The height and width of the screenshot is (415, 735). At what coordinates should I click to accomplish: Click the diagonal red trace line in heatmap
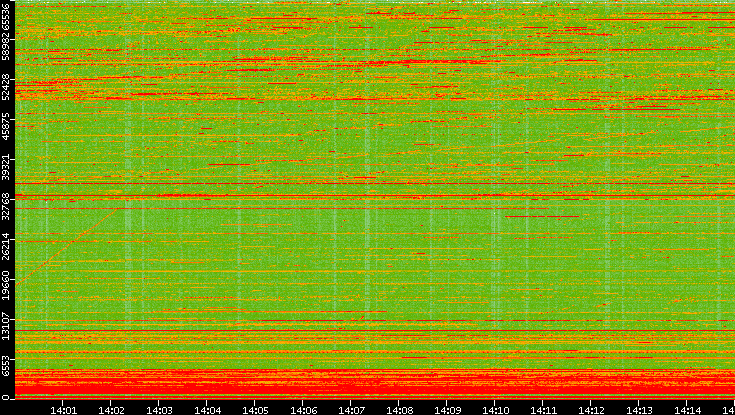pyautogui.click(x=66, y=247)
